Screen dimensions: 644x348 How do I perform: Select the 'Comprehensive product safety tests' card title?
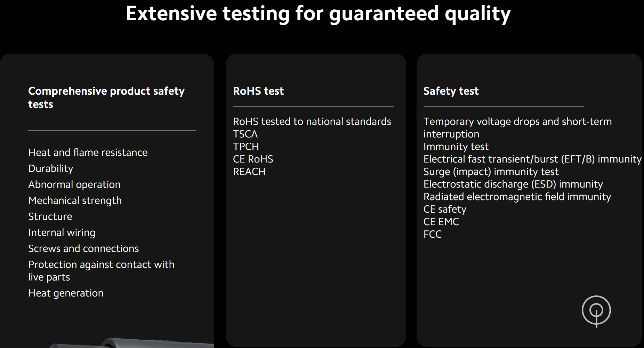click(x=106, y=97)
